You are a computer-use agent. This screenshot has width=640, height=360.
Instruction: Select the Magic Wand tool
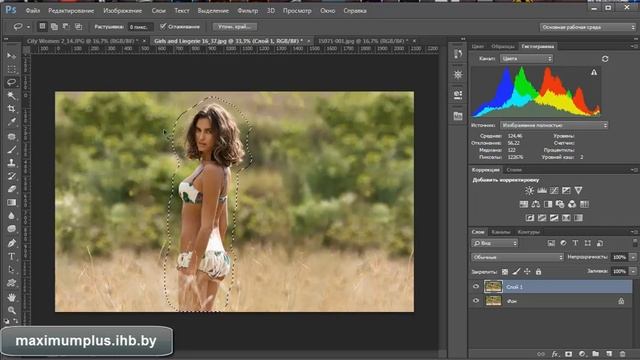(11, 96)
